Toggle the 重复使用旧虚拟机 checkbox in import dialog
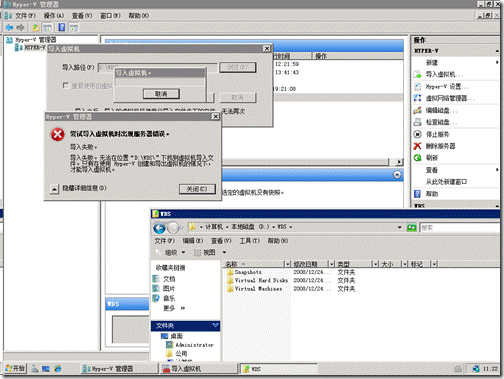This screenshot has width=504, height=379. click(66, 86)
